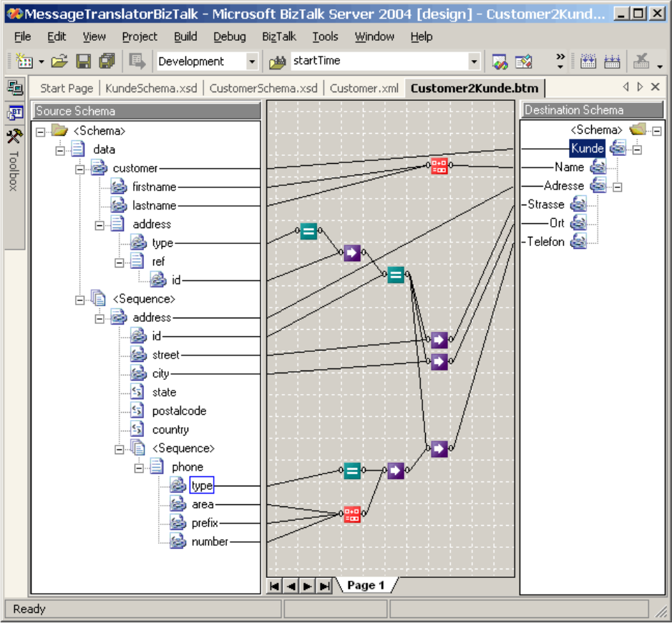The image size is (672, 623).
Task: Switch to the Start Page tab
Action: [x=67, y=88]
